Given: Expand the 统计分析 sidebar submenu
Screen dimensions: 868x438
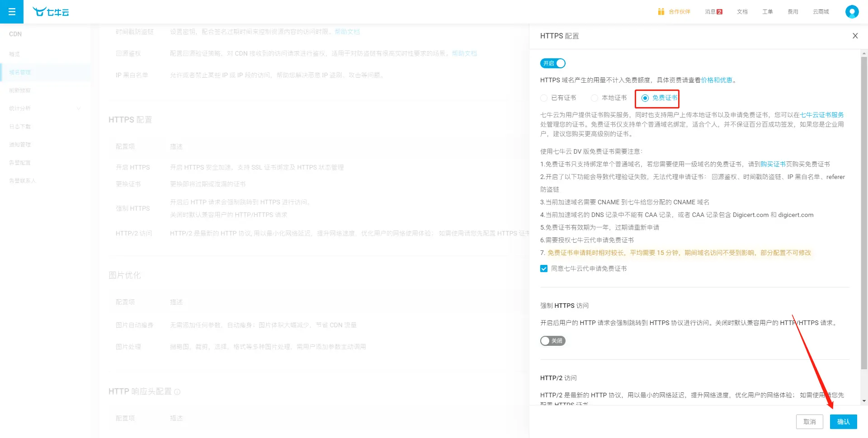Looking at the screenshot, I should coord(45,108).
